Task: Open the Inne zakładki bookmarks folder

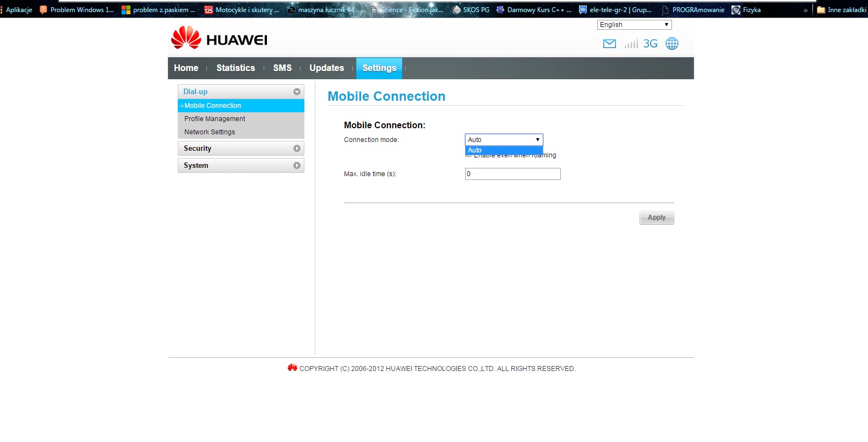Action: coord(842,10)
